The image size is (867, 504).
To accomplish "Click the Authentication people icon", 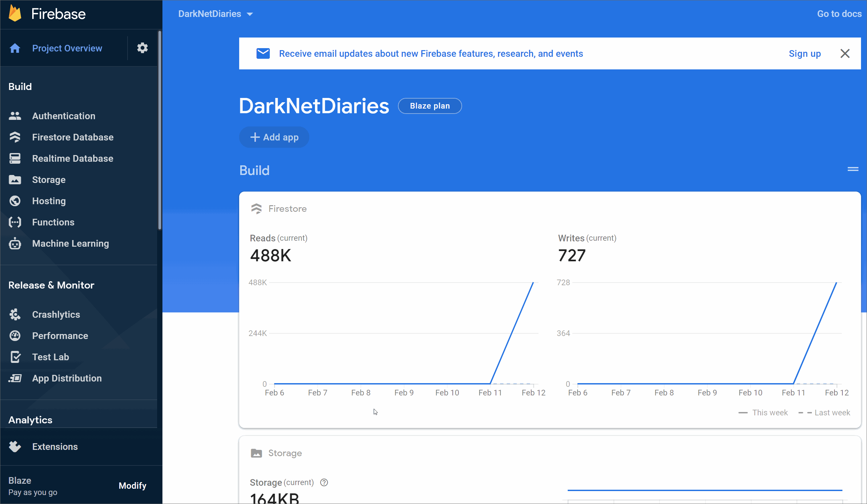I will tap(15, 116).
